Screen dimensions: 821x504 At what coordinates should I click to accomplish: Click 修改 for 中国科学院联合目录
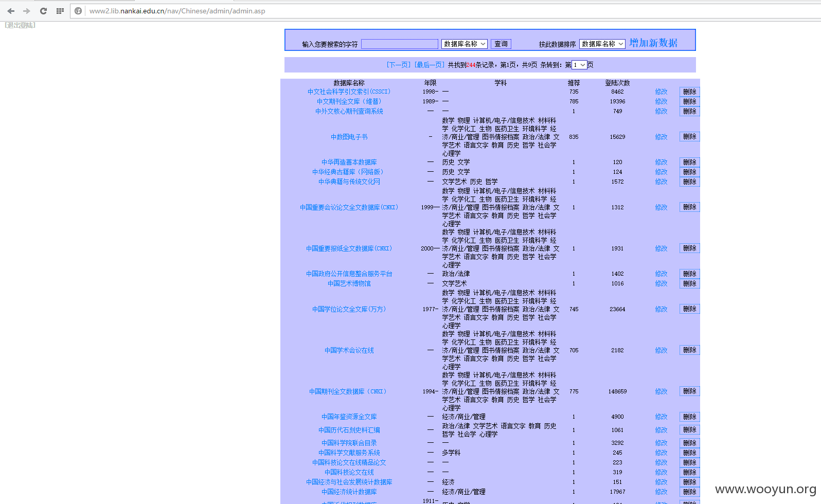click(662, 443)
